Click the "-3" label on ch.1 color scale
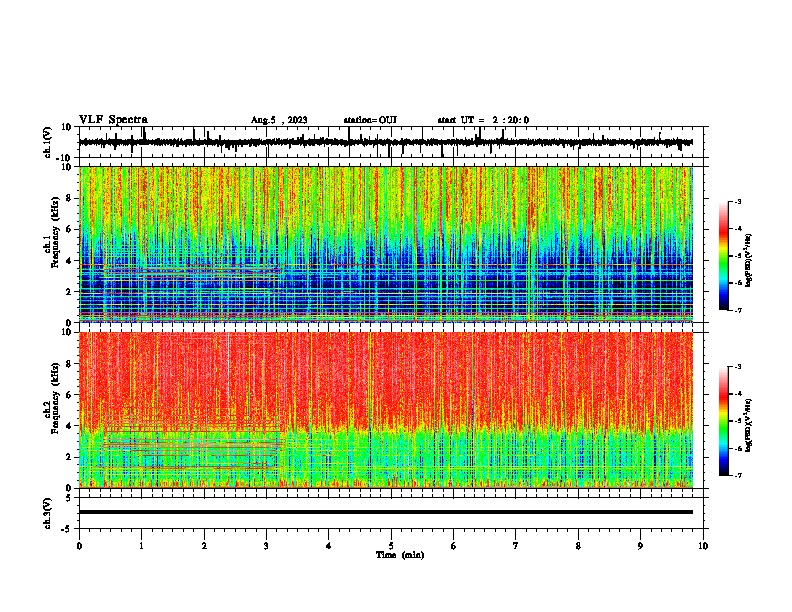792x612 pixels. click(x=738, y=202)
